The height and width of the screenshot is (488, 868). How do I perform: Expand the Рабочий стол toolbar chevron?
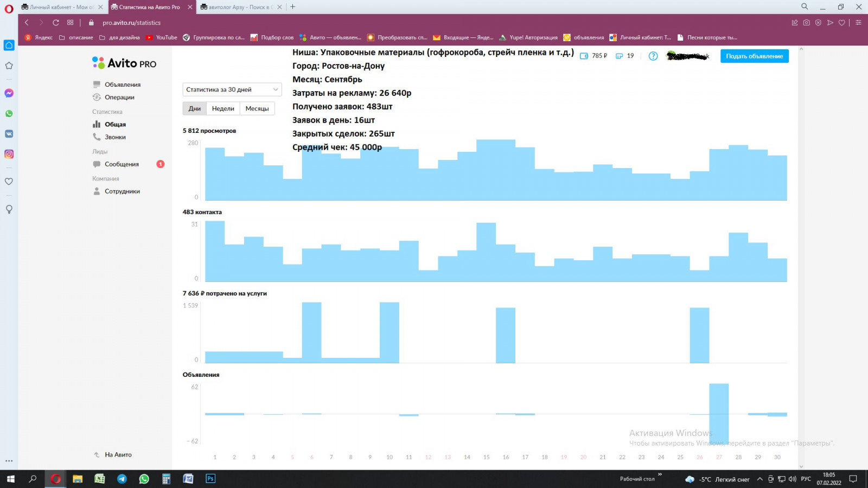[x=660, y=474]
